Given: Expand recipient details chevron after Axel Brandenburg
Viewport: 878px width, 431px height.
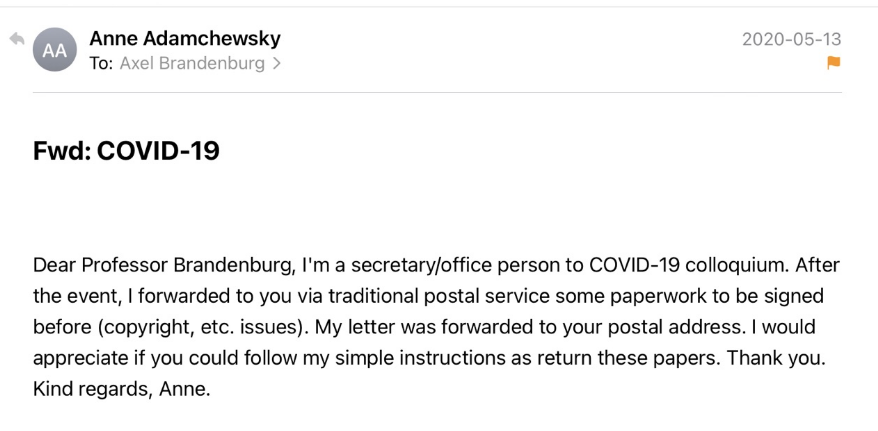Looking at the screenshot, I should (x=276, y=64).
